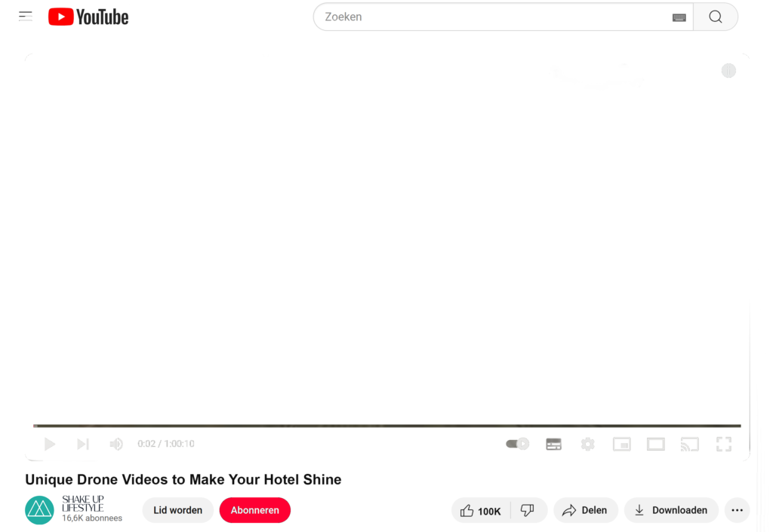
Task: Open player settings gear
Action: pyautogui.click(x=587, y=444)
